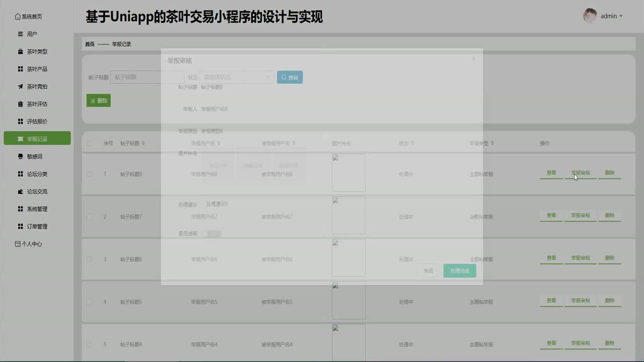Select 举报记录 in the sidebar menu

[x=37, y=139]
